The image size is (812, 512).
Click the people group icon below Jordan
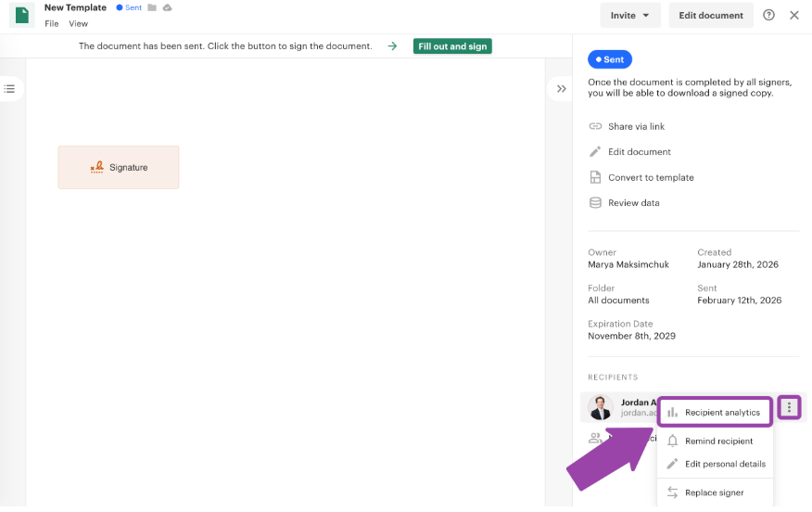[x=595, y=439]
